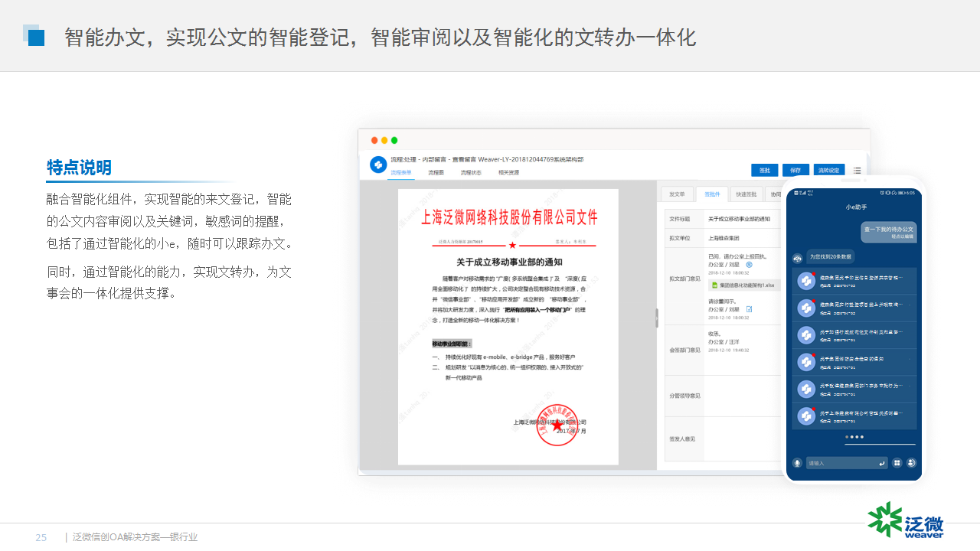Switch to the 流程图 tab
This screenshot has width=980, height=551.
tap(436, 173)
